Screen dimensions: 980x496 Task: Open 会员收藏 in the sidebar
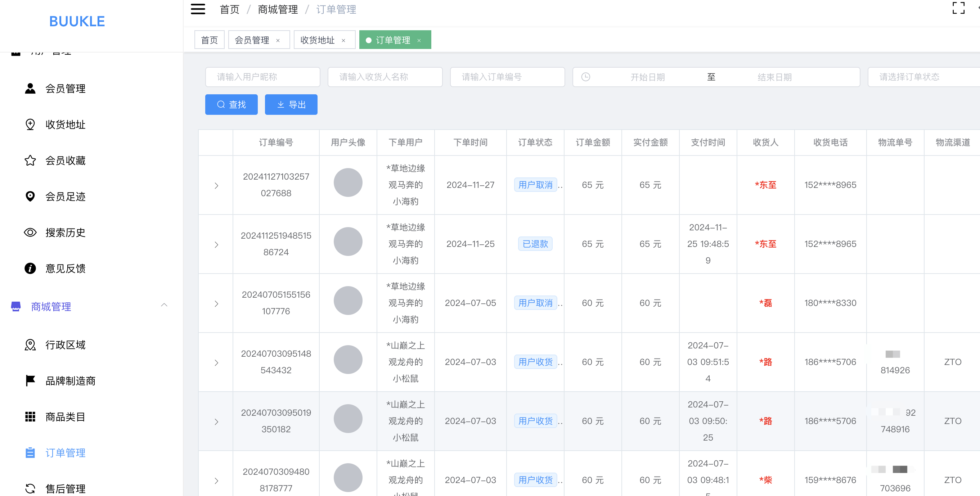click(66, 161)
